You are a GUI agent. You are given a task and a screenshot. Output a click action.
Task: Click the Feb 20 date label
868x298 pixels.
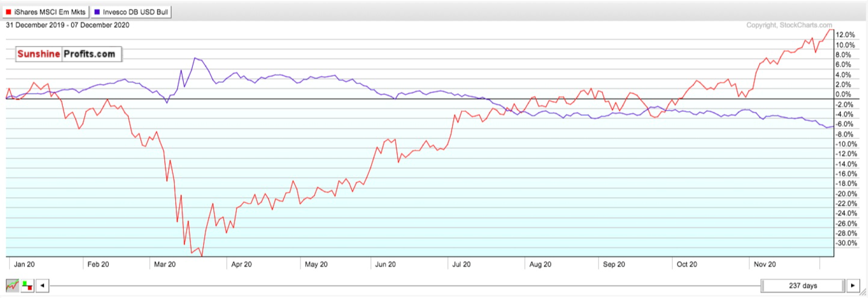[98, 264]
